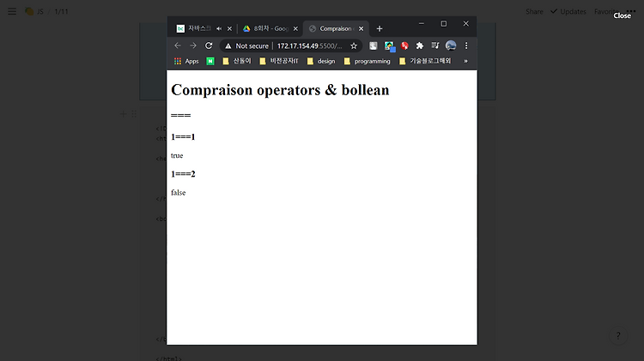
Task: Bookmark this page with the star icon
Action: pyautogui.click(x=354, y=46)
